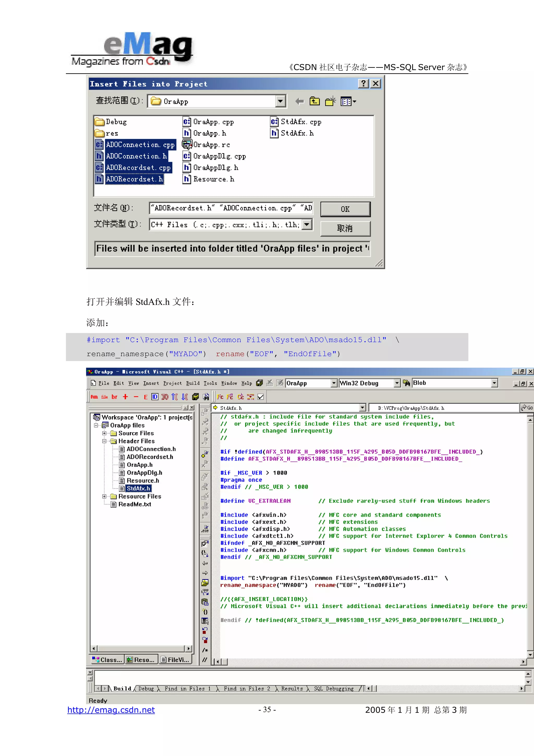534x756 pixels.
Task: Open the OraApp project dropdown in toolbar
Action: [334, 383]
